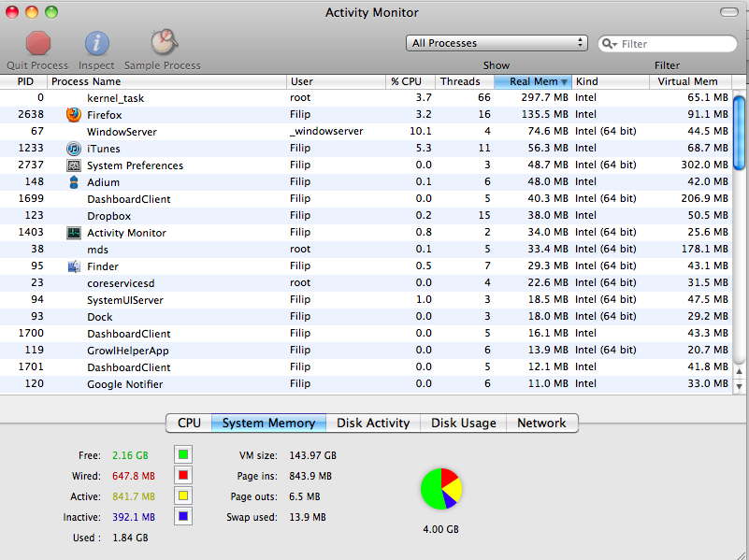Screen dimensions: 749x560
Task: Click the Swap used 13.9 MB value
Action: point(308,517)
